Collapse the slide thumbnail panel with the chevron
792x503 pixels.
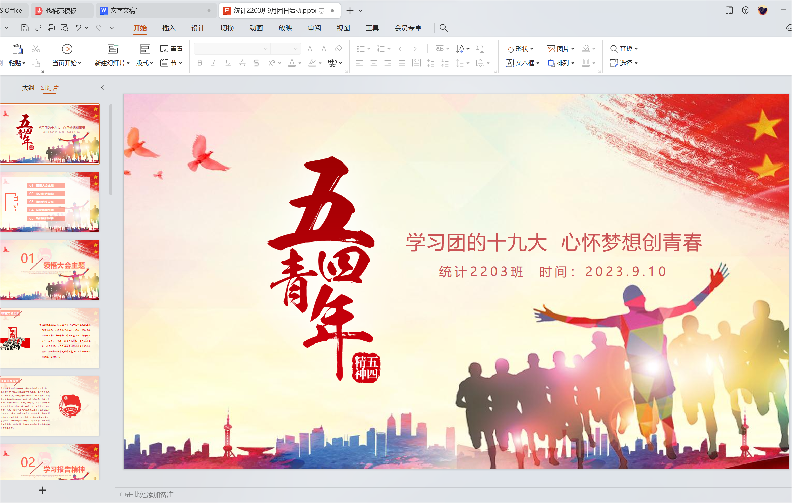102,88
